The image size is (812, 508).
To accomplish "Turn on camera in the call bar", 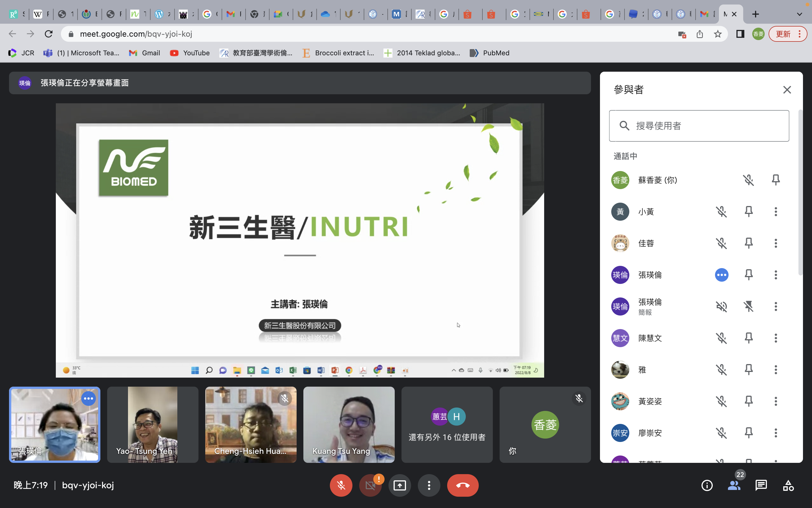I will [370, 485].
